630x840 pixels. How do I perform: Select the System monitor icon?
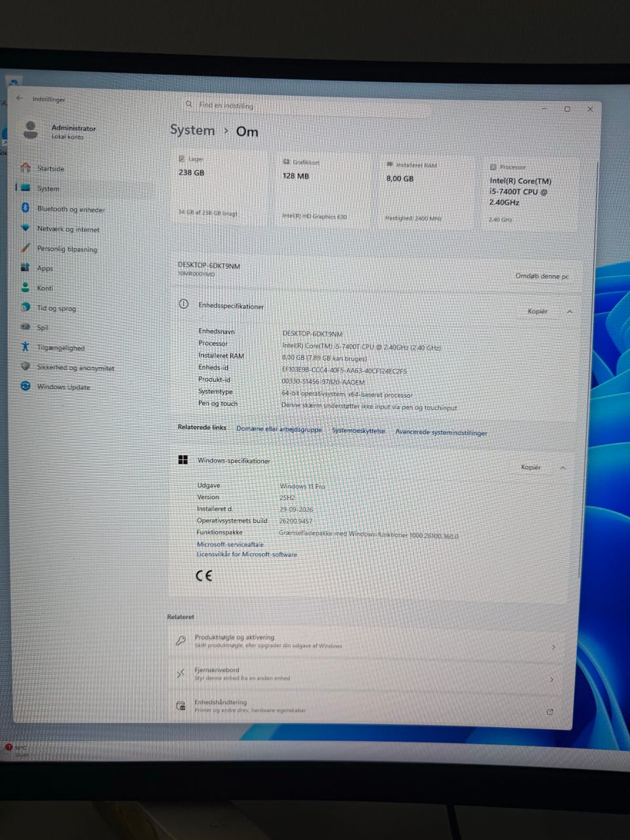pyautogui.click(x=25, y=188)
